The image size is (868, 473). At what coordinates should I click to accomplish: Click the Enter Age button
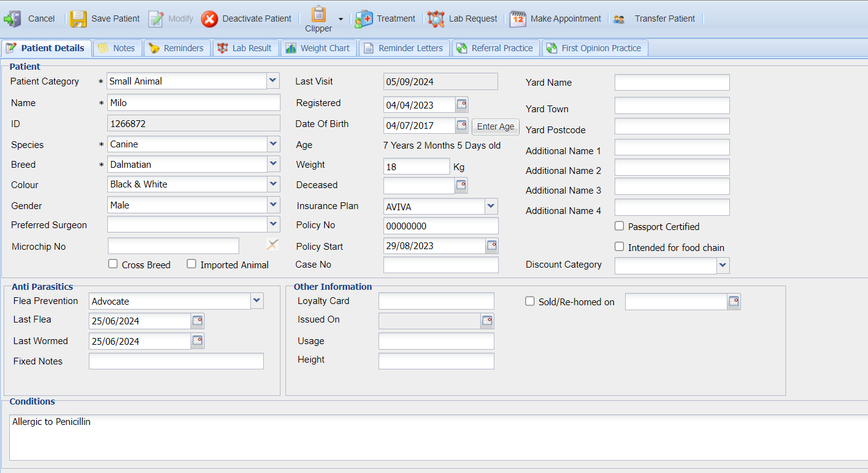click(496, 126)
